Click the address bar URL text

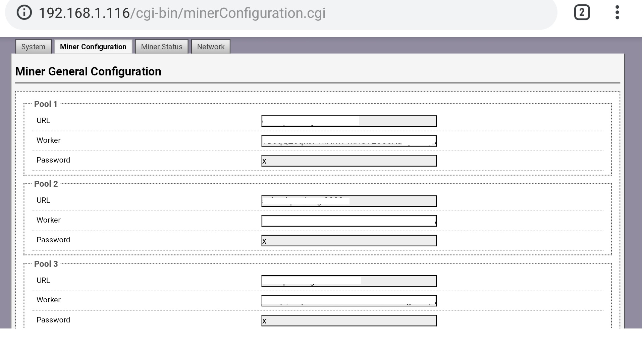click(182, 13)
